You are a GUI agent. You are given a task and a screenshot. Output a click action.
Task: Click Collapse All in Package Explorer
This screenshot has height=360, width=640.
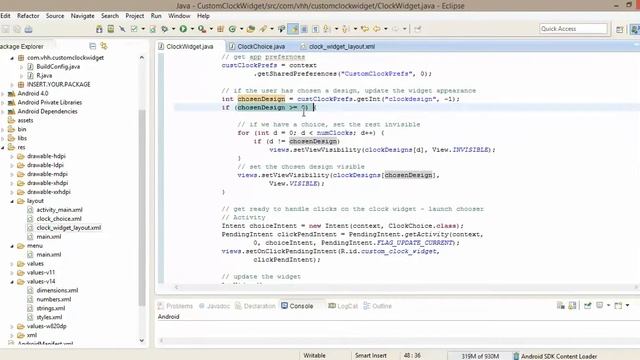[93, 46]
